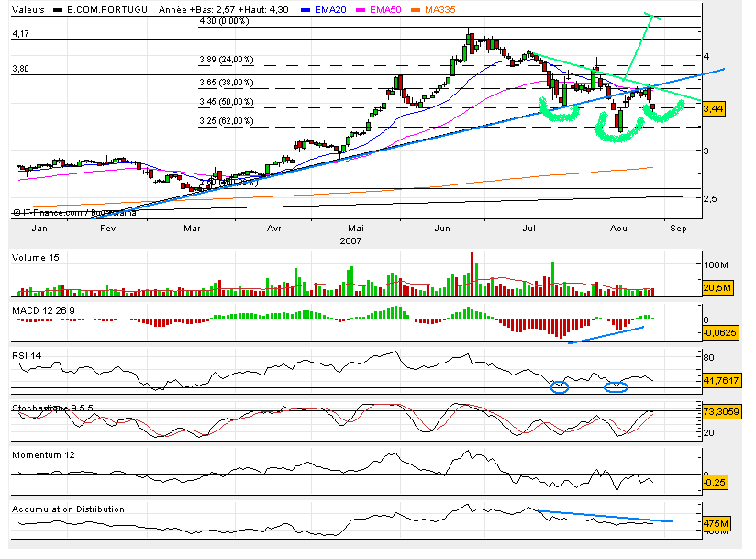Click the MA335 orange legend swatch
The height and width of the screenshot is (559, 756).
(415, 10)
